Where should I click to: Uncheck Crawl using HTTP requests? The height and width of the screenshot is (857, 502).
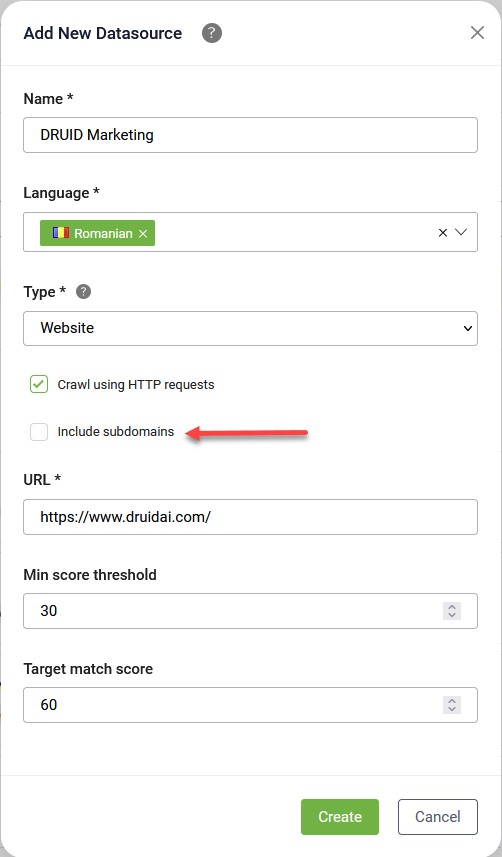[x=39, y=384]
